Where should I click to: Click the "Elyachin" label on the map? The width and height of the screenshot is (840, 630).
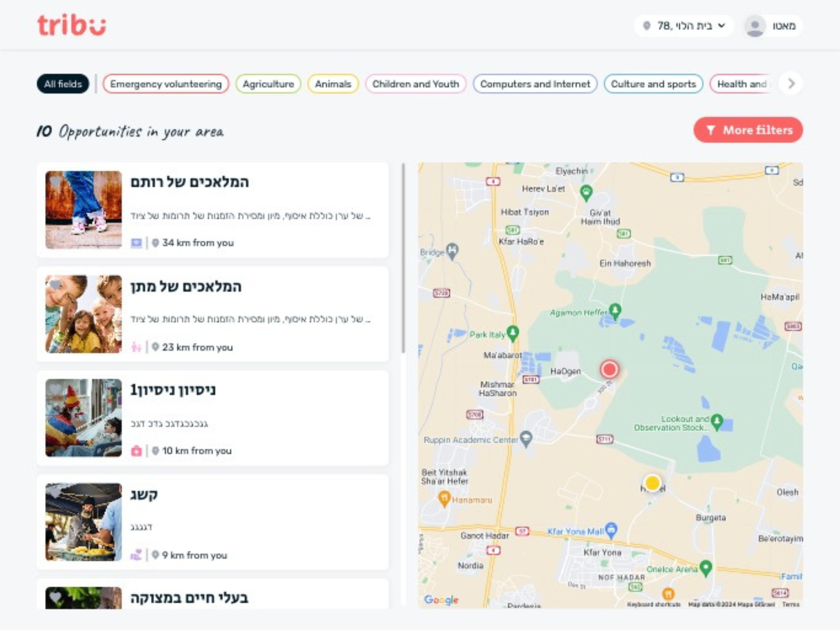pos(572,171)
